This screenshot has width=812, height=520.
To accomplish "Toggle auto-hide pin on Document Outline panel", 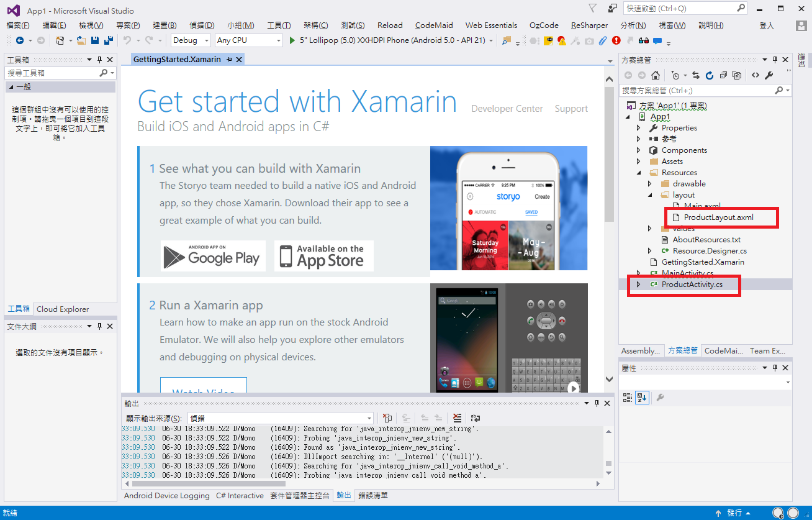I will click(99, 326).
